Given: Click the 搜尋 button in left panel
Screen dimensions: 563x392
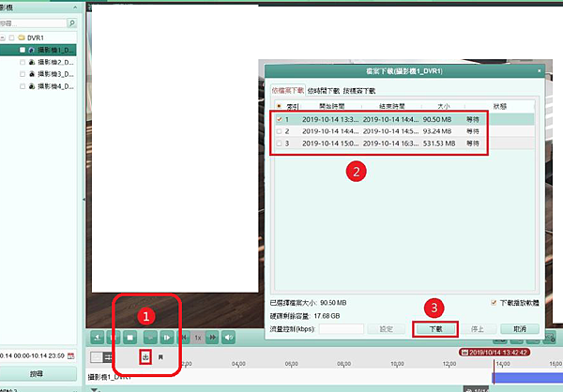Looking at the screenshot, I should pyautogui.click(x=37, y=373).
